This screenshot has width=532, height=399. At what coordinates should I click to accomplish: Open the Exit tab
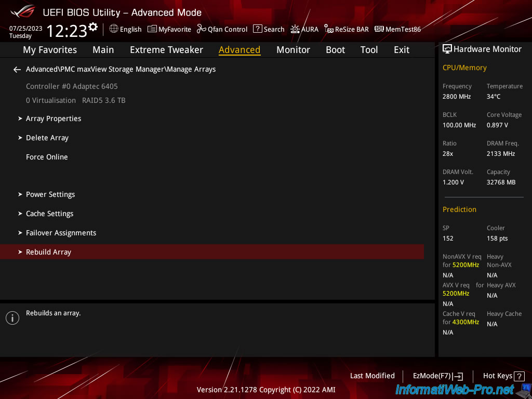pos(402,50)
